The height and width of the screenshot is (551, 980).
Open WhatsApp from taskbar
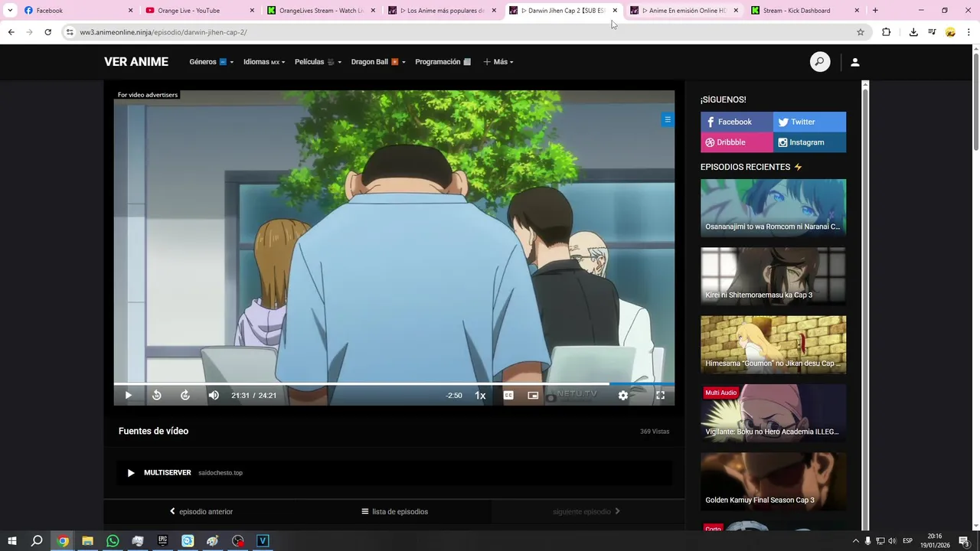click(113, 541)
